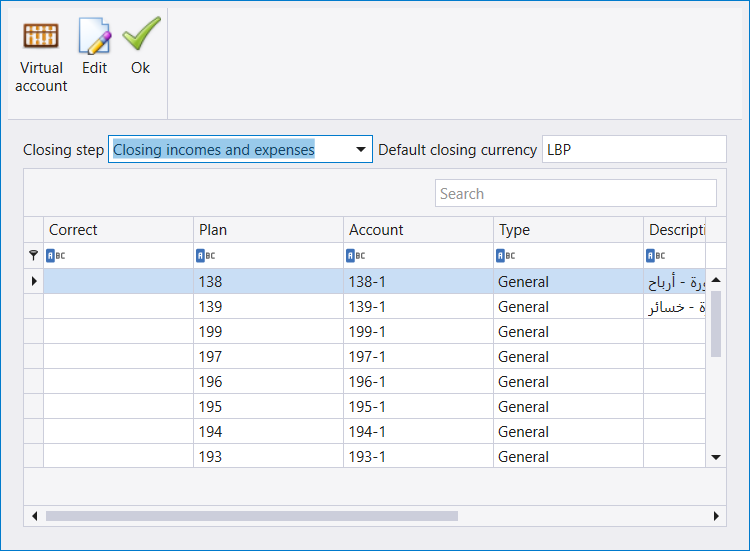This screenshot has height=551, width=750.
Task: Select Plan cell 138
Action: 268,281
